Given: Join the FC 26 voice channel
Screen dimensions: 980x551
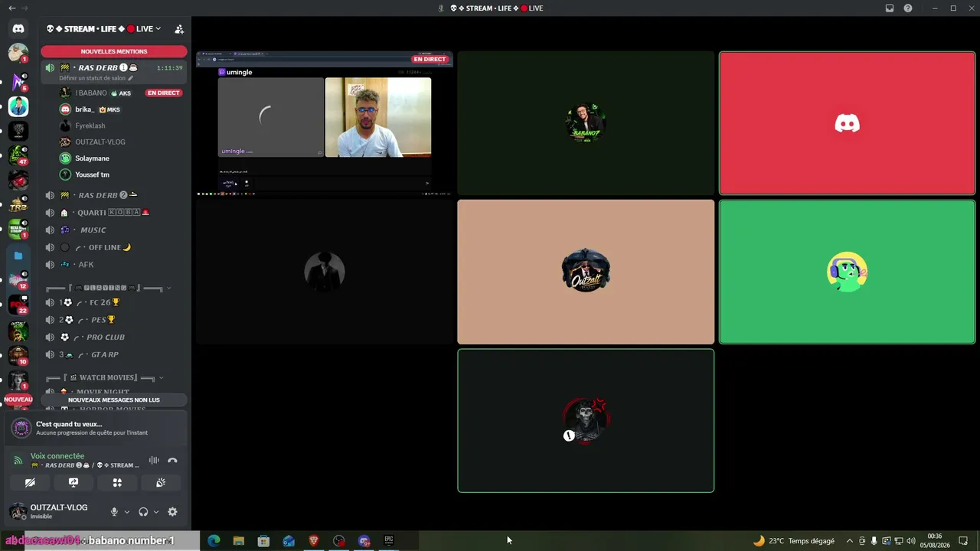Looking at the screenshot, I should pyautogui.click(x=114, y=302).
